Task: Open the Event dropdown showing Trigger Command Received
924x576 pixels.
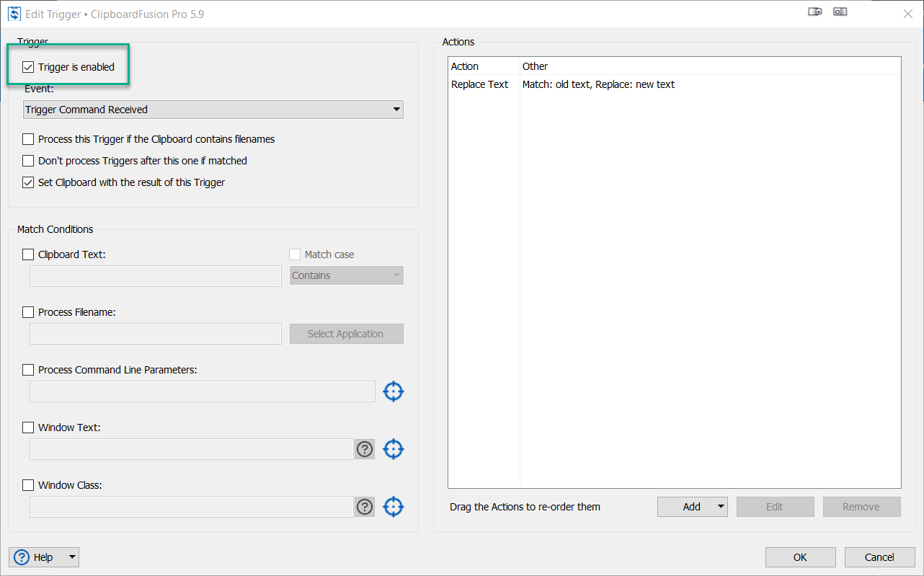Action: [396, 109]
